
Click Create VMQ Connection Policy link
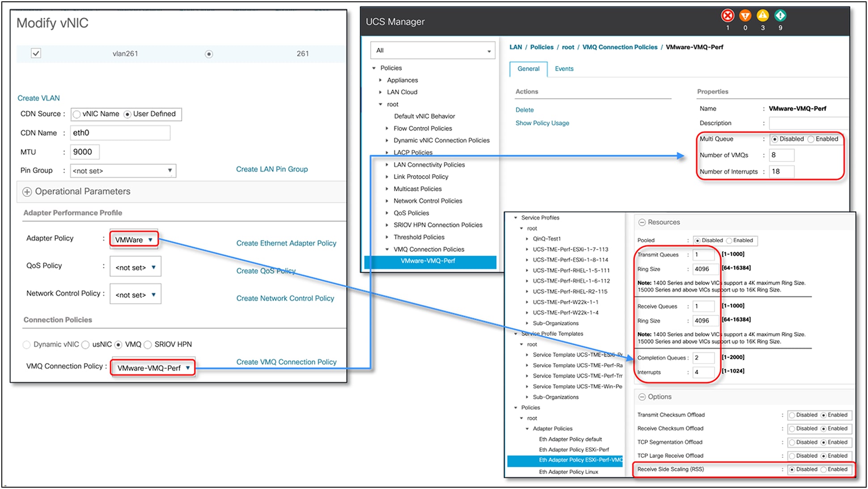(x=286, y=362)
